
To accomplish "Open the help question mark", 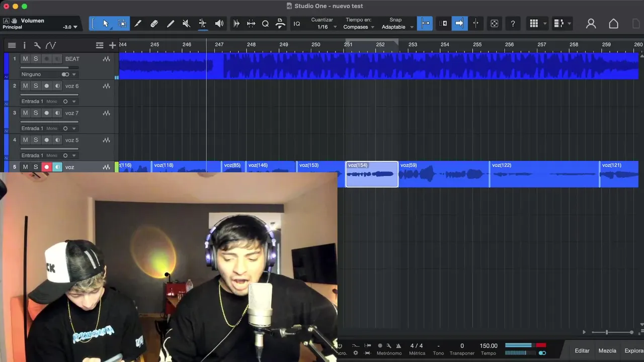I will [x=513, y=24].
